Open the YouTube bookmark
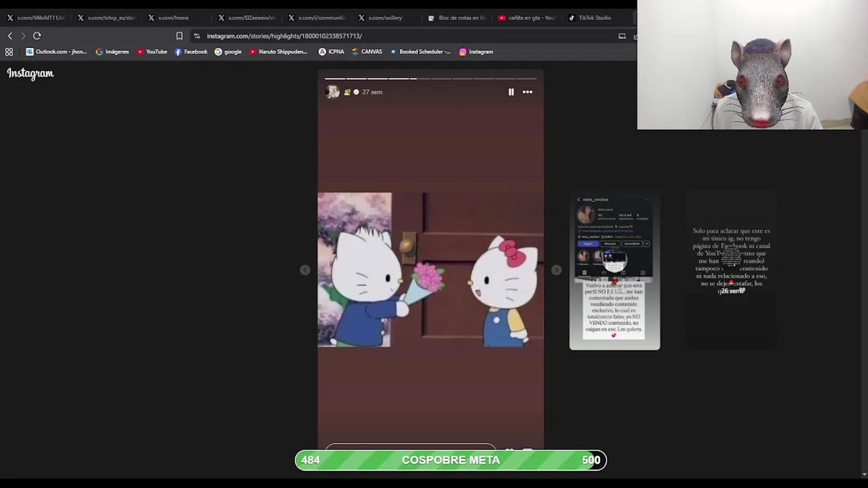Screen dimensions: 868x488 click(x=152, y=52)
